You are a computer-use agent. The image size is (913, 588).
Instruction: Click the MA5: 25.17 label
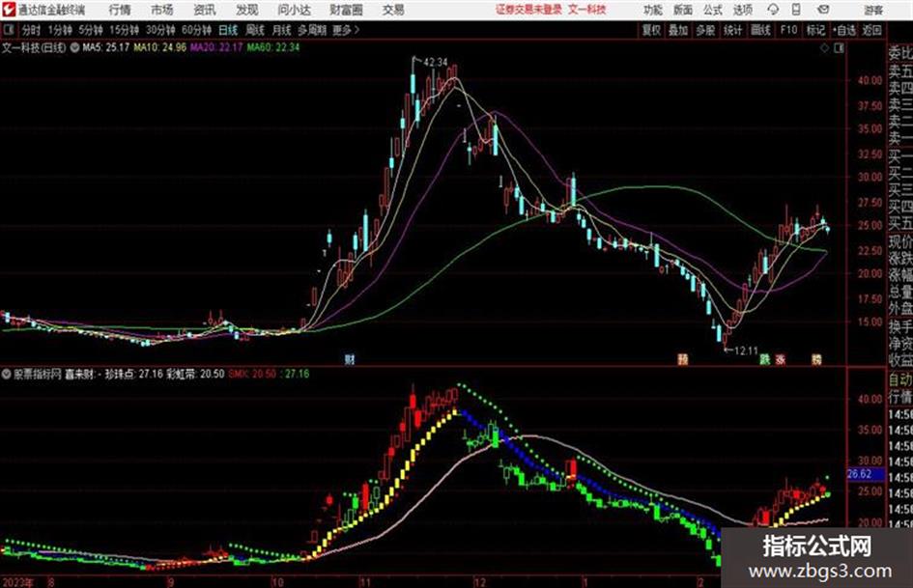coord(105,47)
